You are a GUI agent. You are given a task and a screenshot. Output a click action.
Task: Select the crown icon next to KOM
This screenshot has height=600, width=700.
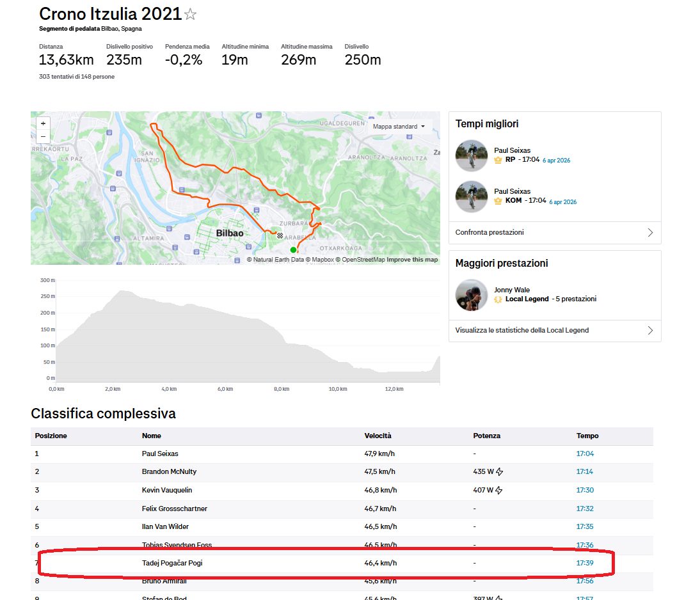click(498, 200)
